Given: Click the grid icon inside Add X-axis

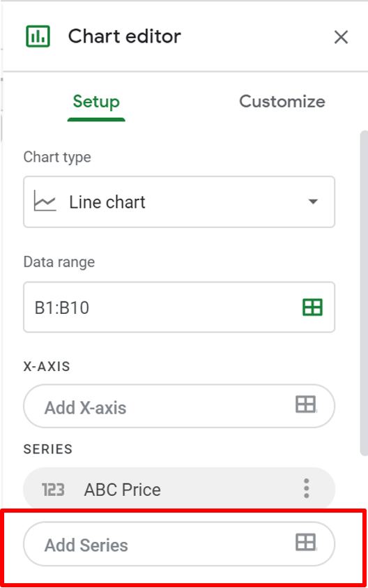Looking at the screenshot, I should [305, 405].
